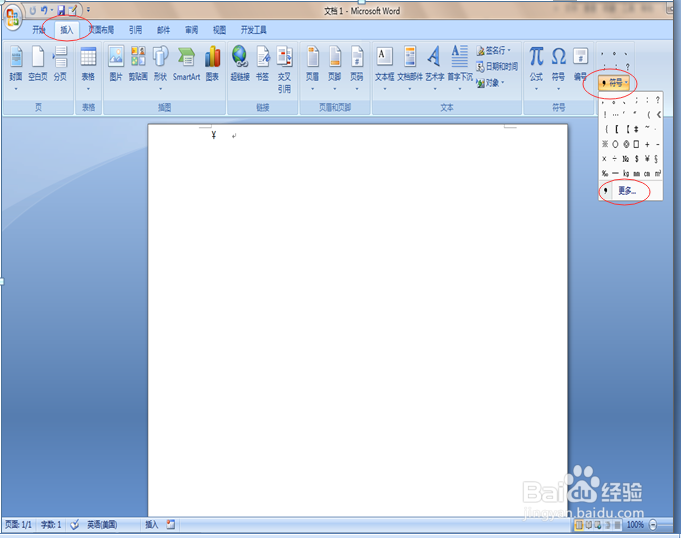The width and height of the screenshot is (681, 538).
Task: Expand the quick parts (文档部件) dropdown
Action: pos(410,89)
